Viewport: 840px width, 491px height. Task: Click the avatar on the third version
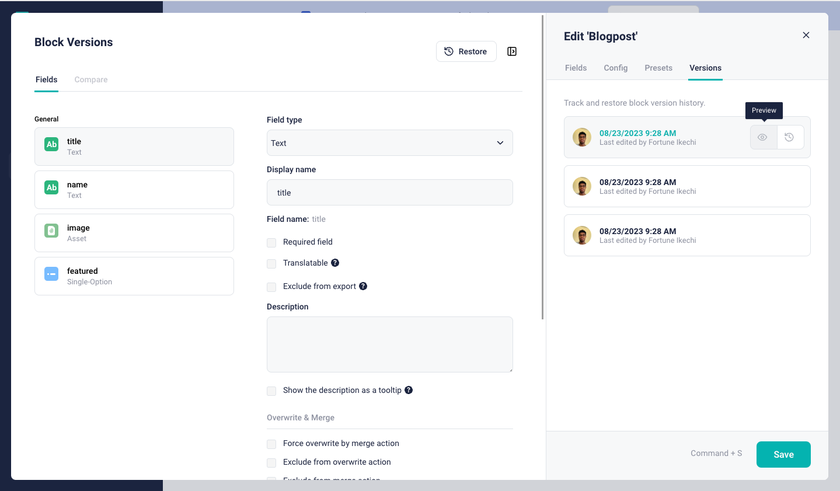pyautogui.click(x=582, y=235)
